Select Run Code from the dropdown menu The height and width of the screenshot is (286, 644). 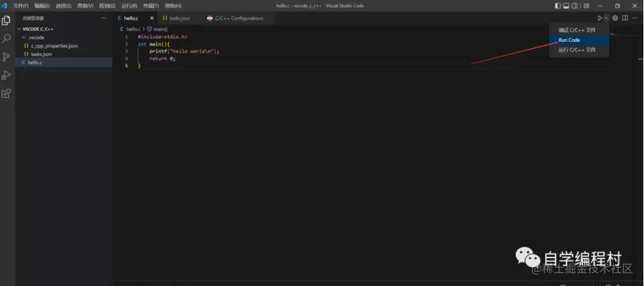[579, 40]
